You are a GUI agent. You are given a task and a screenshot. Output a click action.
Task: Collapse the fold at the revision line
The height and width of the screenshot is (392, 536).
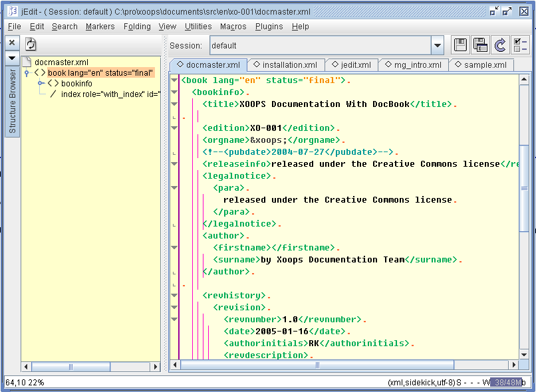[174, 308]
